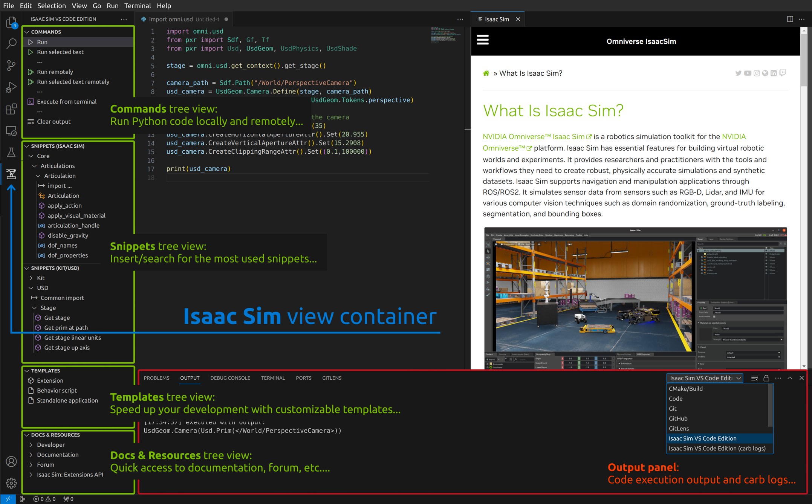Switch to the DEBUG CONSOLE tab
The width and height of the screenshot is (812, 504).
coord(230,378)
